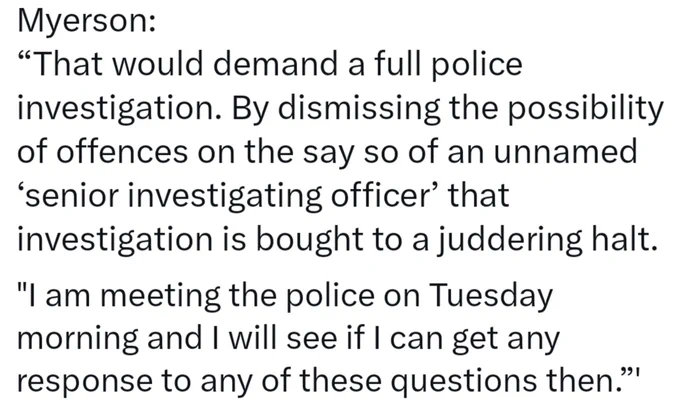Viewport: 680px width, 401px height.
Task: Click the word "juddering"
Action: click(x=509, y=240)
